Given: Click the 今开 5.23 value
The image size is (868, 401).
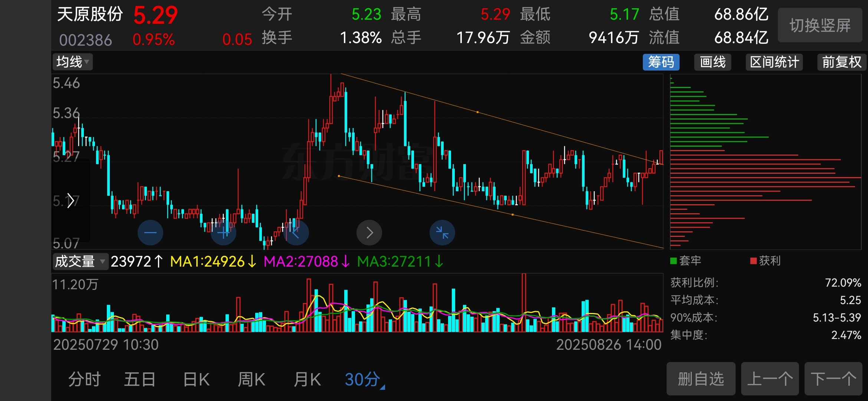Looking at the screenshot, I should 366,14.
